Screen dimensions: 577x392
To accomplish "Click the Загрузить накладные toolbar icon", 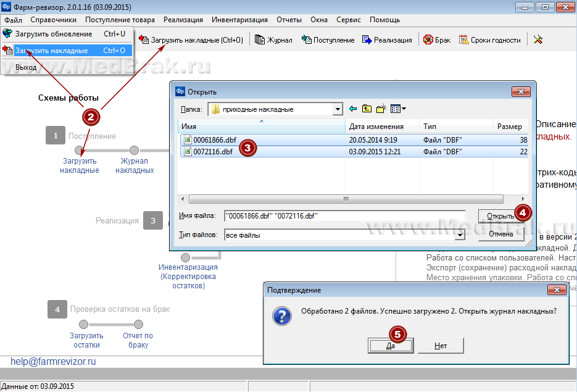I will pyautogui.click(x=144, y=40).
